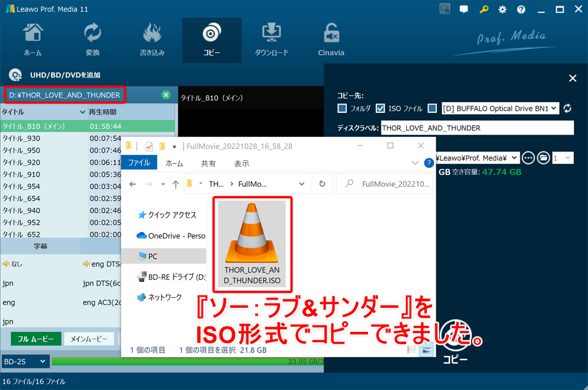This screenshot has height=390, width=588.
Task: Toggle the ISO ファイル checkbox
Action: click(380, 108)
